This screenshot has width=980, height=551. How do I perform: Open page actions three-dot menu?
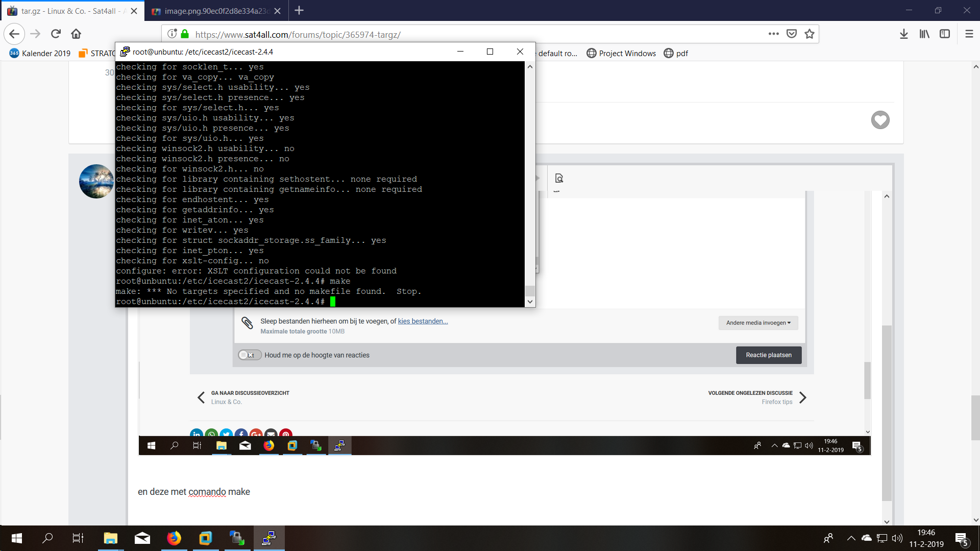[773, 34]
